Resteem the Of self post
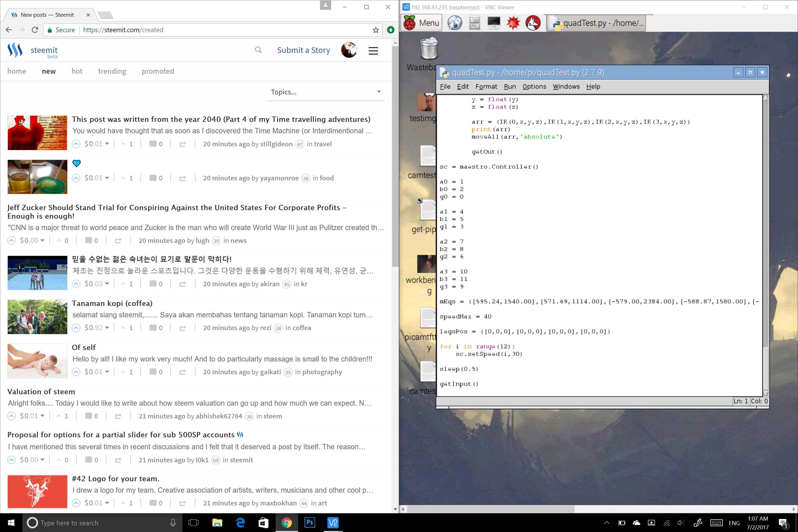The width and height of the screenshot is (798, 532). pos(182,372)
